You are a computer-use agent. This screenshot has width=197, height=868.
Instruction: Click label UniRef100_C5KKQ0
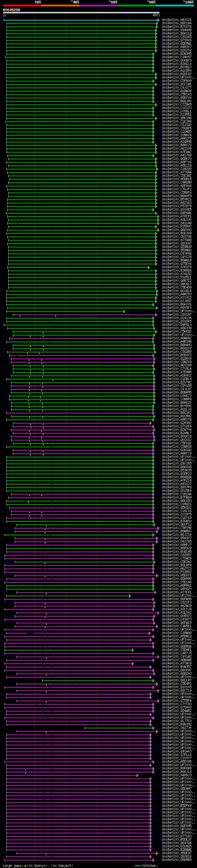[176, 331]
